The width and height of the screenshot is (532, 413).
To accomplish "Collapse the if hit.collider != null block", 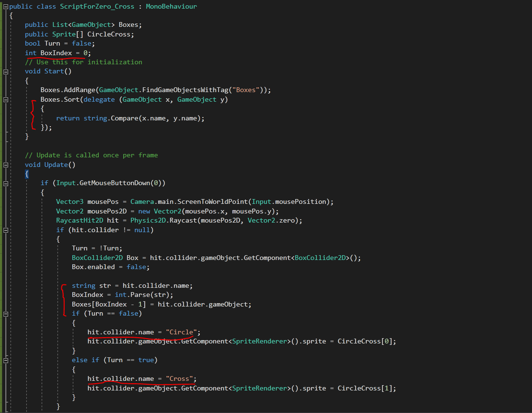I will (x=5, y=230).
